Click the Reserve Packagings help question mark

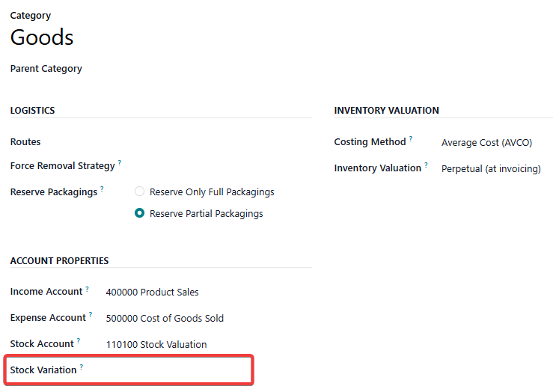coord(102,189)
